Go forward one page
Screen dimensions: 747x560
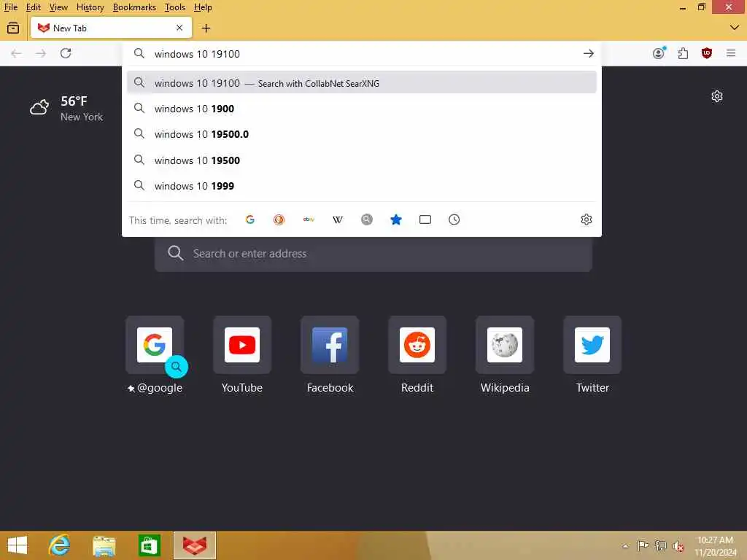tap(41, 53)
